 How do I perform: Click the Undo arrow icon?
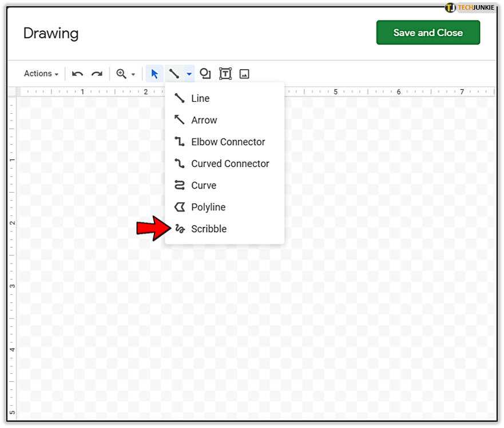(x=78, y=74)
